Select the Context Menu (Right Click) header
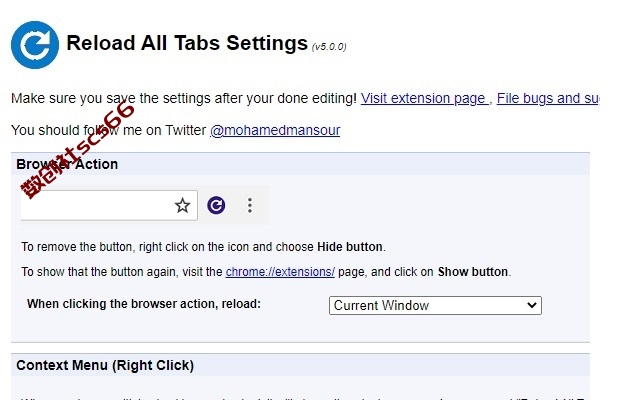 click(105, 365)
